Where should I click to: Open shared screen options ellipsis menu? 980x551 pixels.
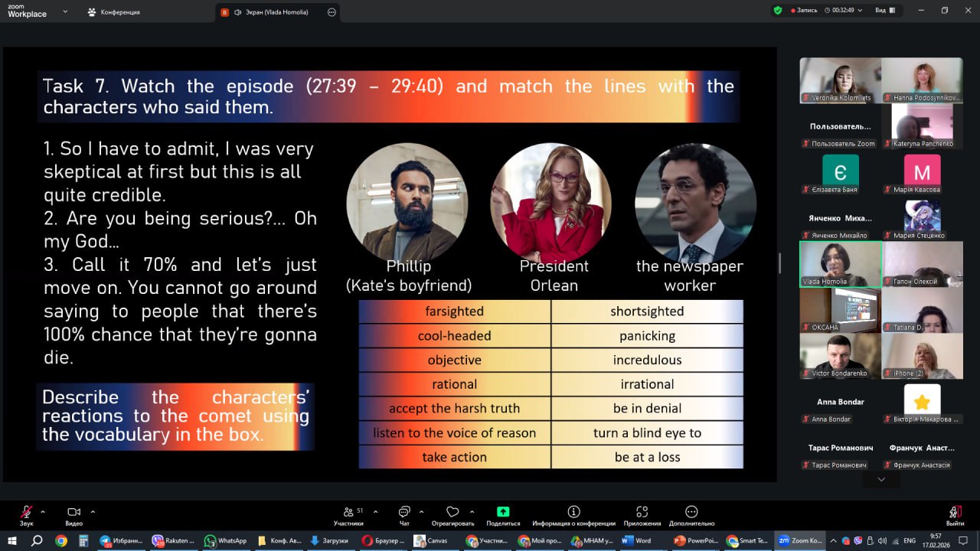332,12
